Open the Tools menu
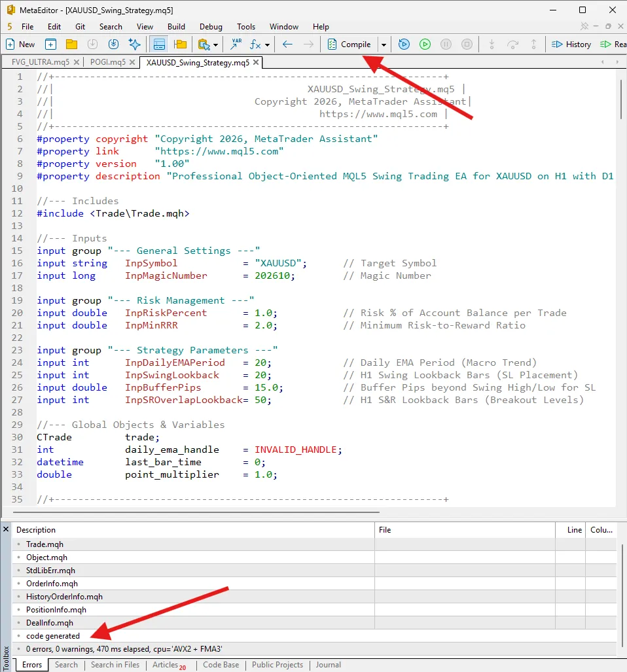The height and width of the screenshot is (672, 627). (246, 27)
